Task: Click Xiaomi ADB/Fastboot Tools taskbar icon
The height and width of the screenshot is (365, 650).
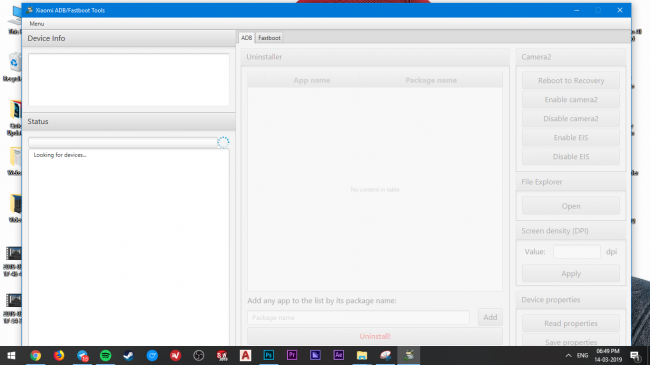Action: (409, 355)
